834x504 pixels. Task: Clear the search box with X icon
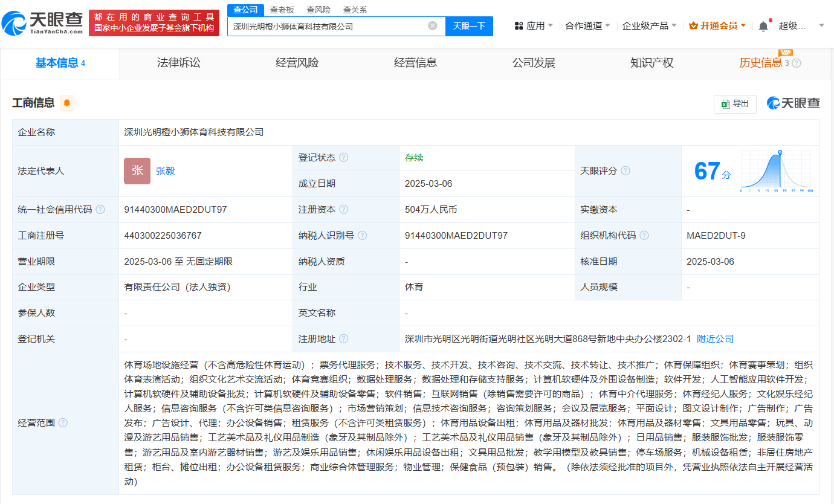(433, 26)
